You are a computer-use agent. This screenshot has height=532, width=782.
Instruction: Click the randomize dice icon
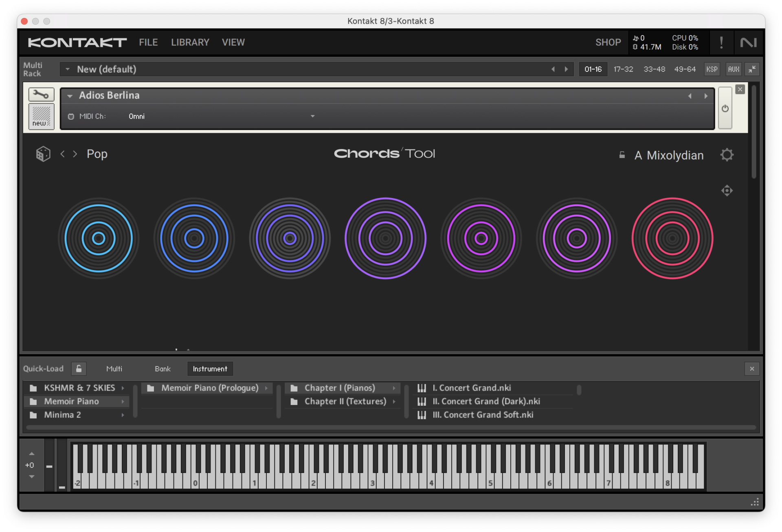43,154
